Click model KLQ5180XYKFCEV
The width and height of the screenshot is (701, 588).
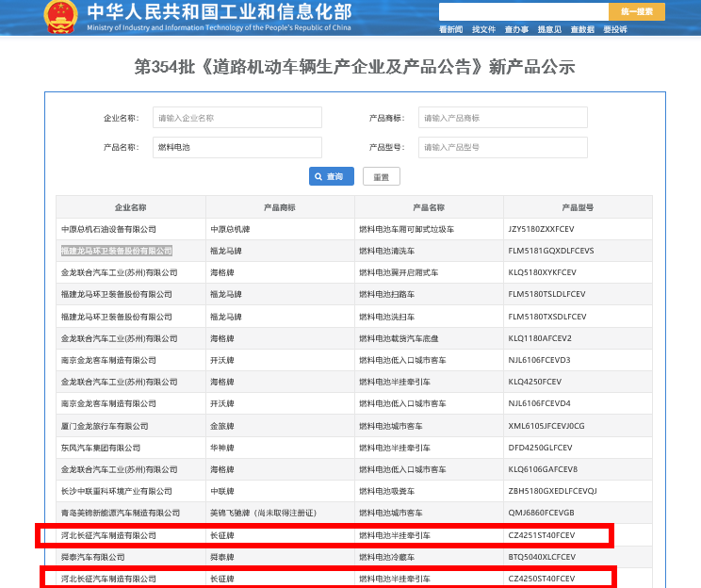(543, 272)
